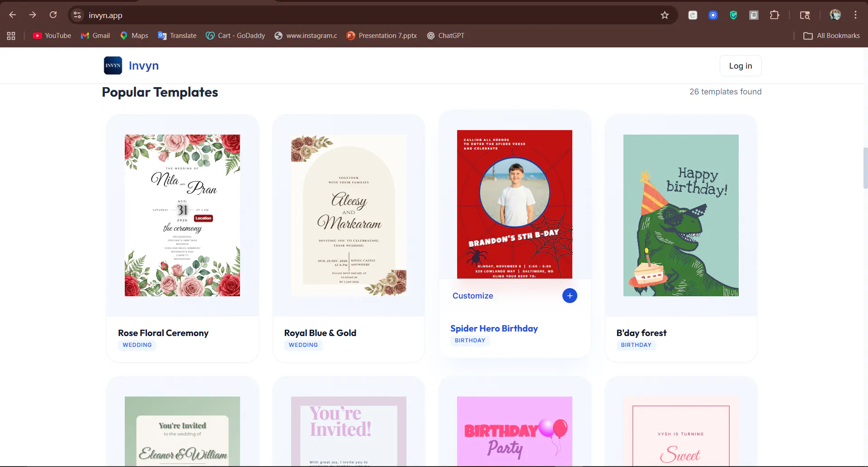Go back to the previous page
Screen dimensions: 868x467
13,15
